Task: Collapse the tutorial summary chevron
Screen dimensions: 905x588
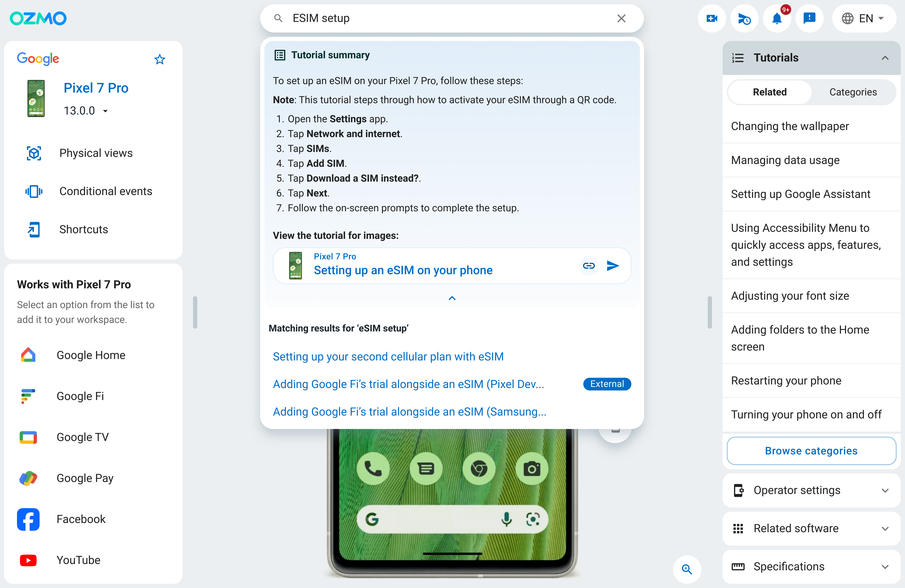Action: 452,298
